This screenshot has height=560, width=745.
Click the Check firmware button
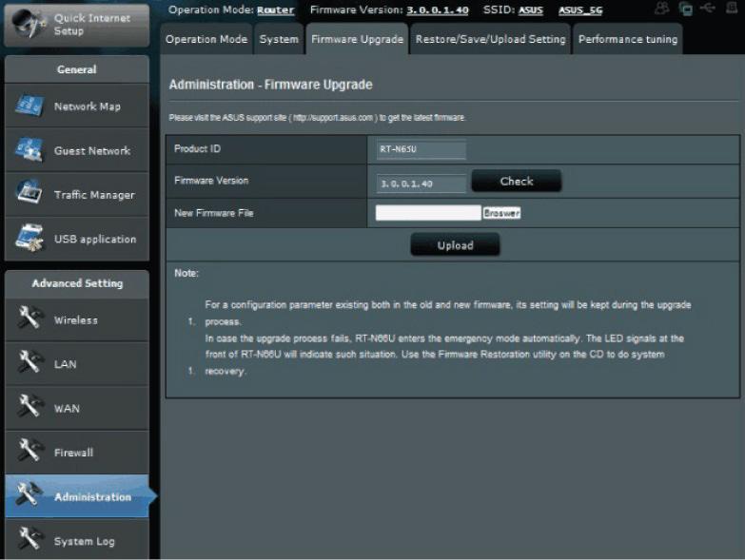click(517, 181)
